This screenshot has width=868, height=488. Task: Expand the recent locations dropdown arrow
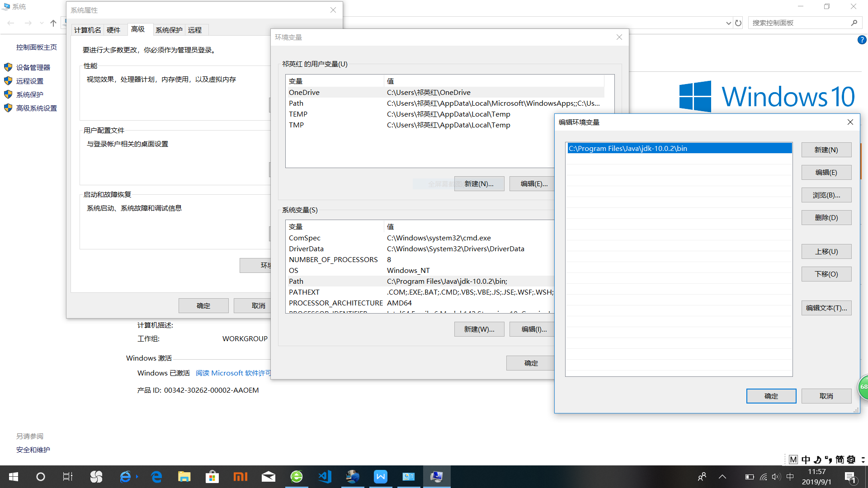tap(42, 23)
